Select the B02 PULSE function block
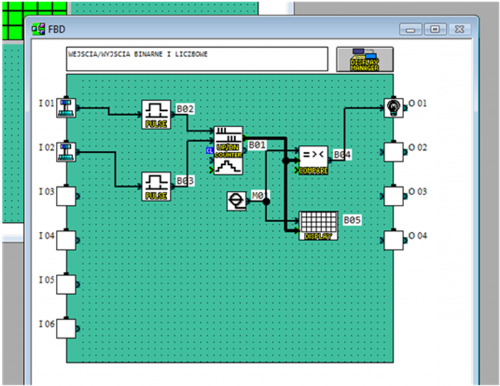This screenshot has width=500, height=386. 156,115
